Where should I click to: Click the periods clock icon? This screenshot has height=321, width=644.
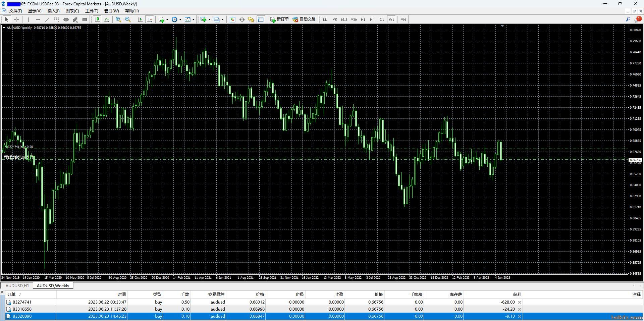pyautogui.click(x=174, y=19)
